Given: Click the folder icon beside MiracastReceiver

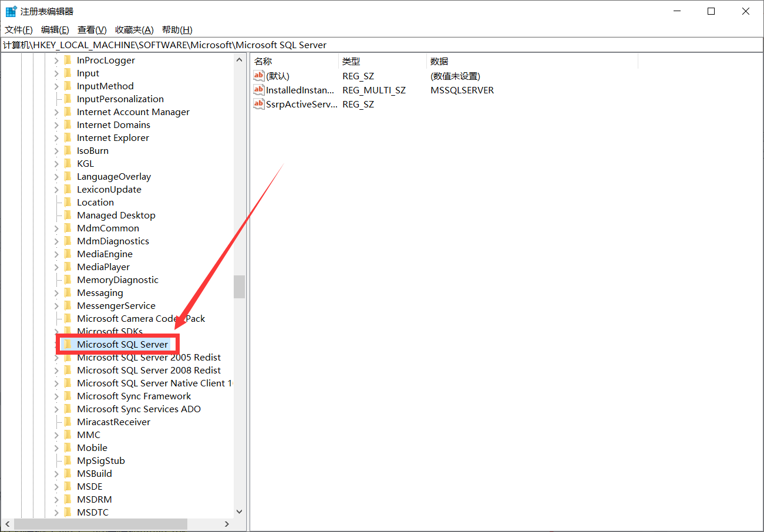Looking at the screenshot, I should tap(68, 422).
